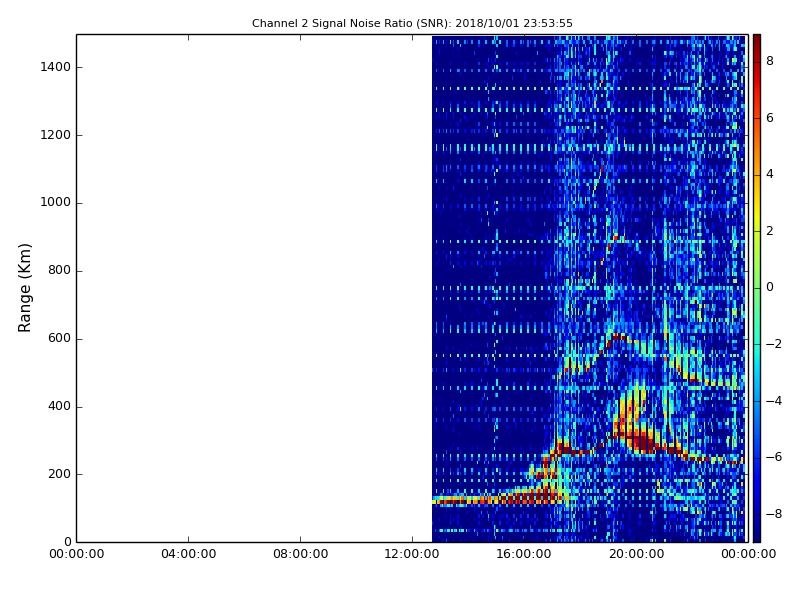
Task: Click the colorbar value −6 label
Action: point(774,457)
